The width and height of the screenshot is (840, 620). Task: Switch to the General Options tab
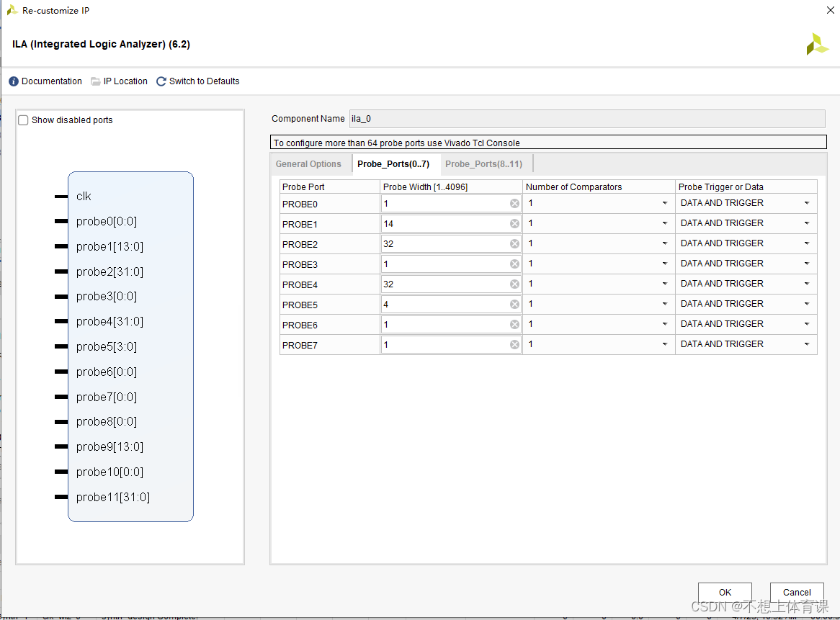pyautogui.click(x=308, y=164)
